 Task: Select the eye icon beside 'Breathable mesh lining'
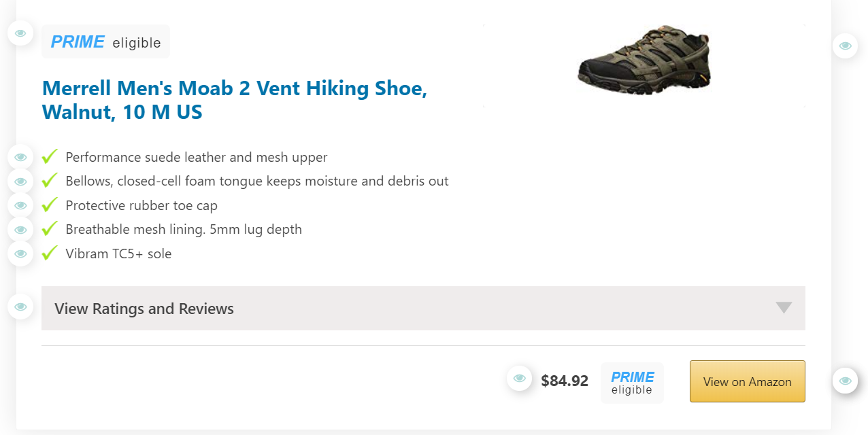click(20, 229)
